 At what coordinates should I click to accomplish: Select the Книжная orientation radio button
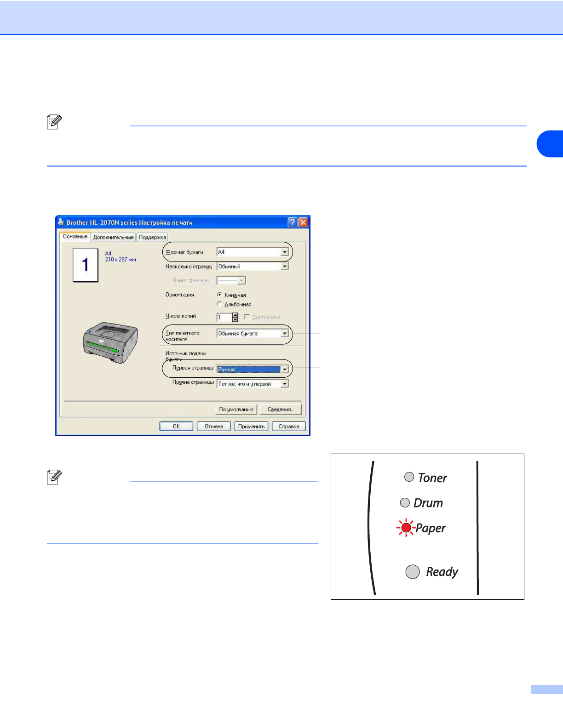[219, 295]
